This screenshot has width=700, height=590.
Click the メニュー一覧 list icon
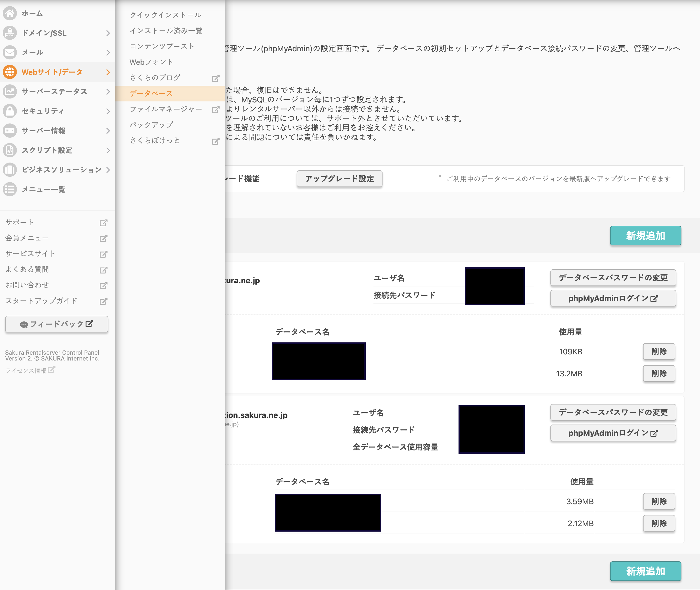pyautogui.click(x=10, y=189)
